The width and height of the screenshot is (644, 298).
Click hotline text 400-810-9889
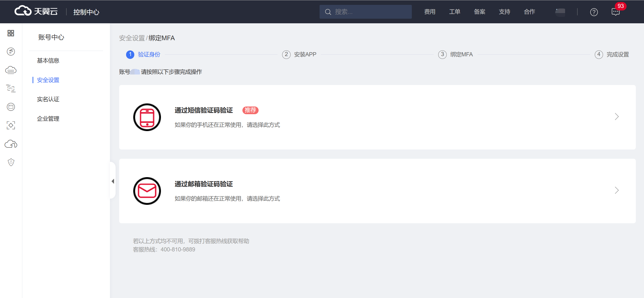[178, 250]
